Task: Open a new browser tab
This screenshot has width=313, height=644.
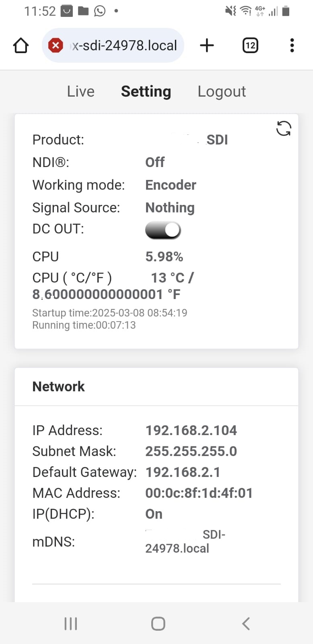Action: point(207,45)
